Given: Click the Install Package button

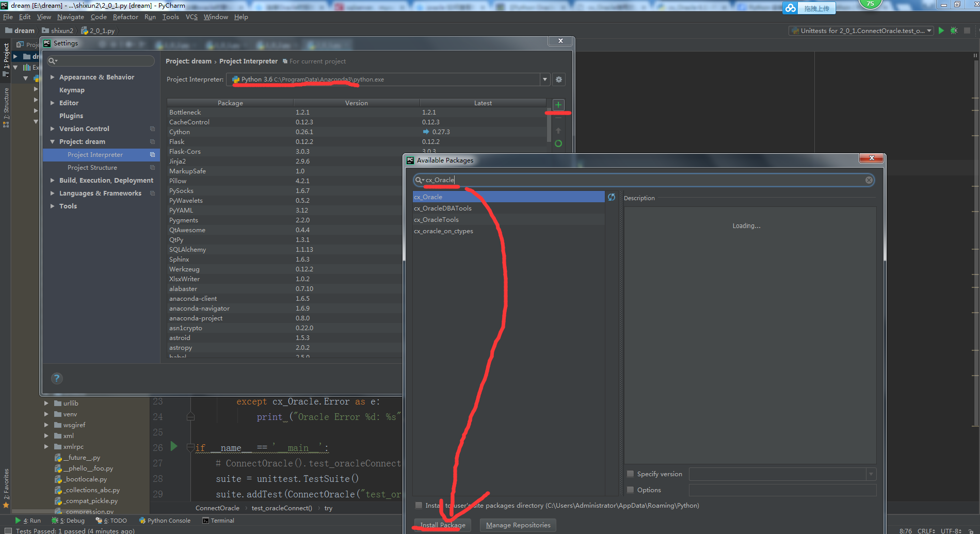Looking at the screenshot, I should click(443, 525).
